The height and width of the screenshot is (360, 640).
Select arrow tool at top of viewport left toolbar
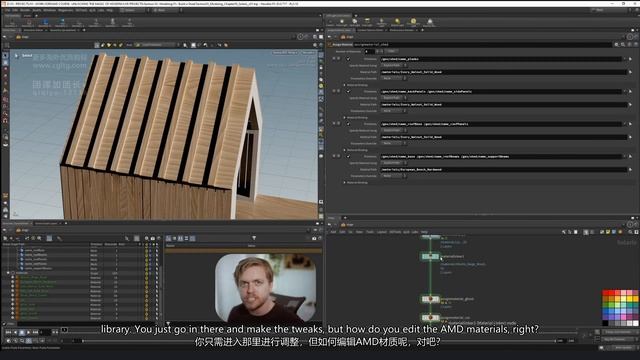tap(5, 56)
